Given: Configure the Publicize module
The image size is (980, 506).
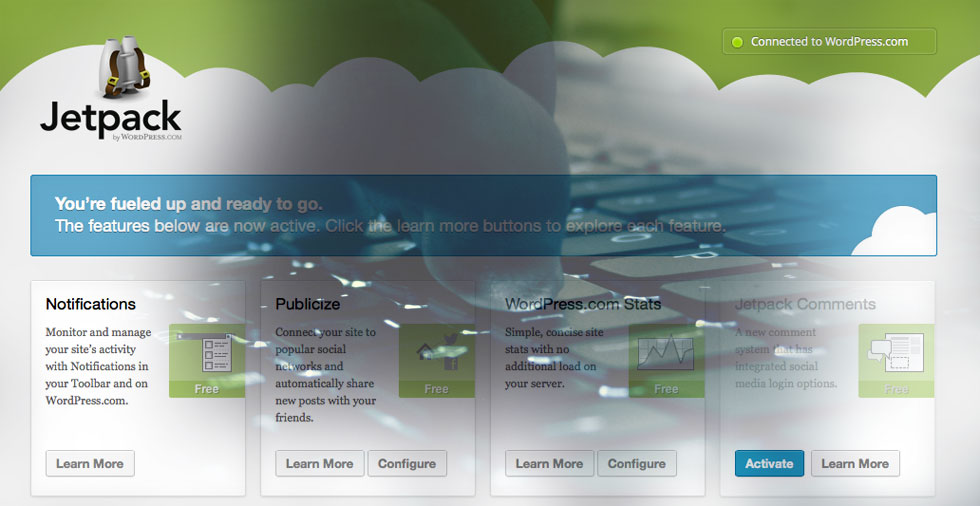Looking at the screenshot, I should pyautogui.click(x=407, y=464).
